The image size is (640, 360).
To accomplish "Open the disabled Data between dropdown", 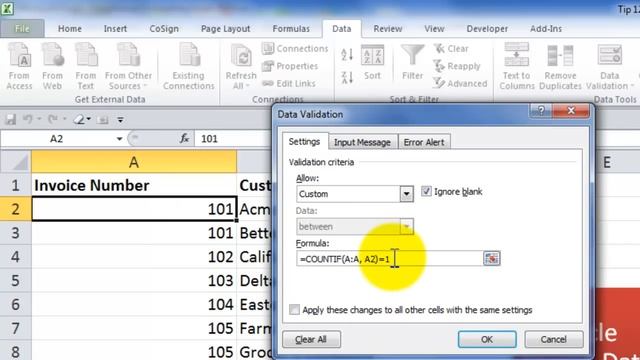I will point(406,227).
